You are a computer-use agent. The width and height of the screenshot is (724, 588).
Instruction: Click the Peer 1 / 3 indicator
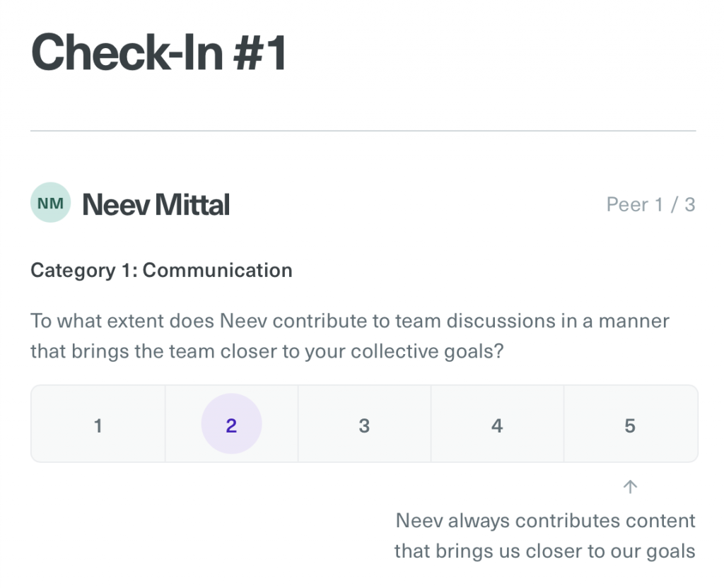pyautogui.click(x=650, y=205)
